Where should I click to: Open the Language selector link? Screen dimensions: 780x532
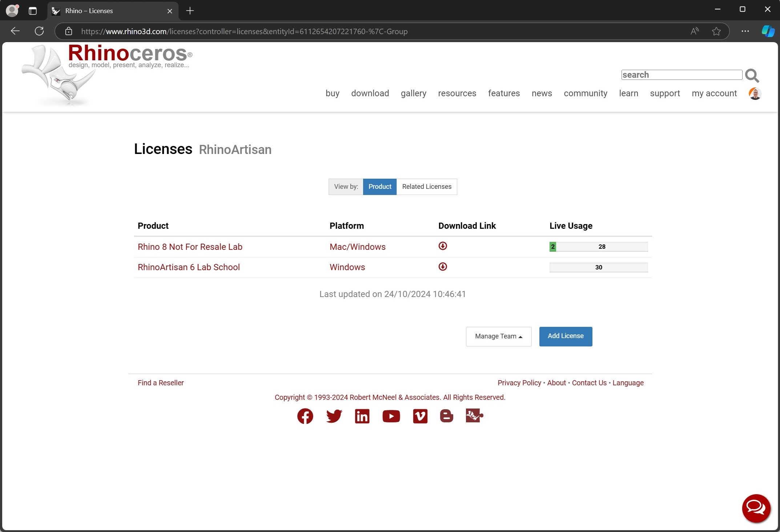[x=628, y=383]
